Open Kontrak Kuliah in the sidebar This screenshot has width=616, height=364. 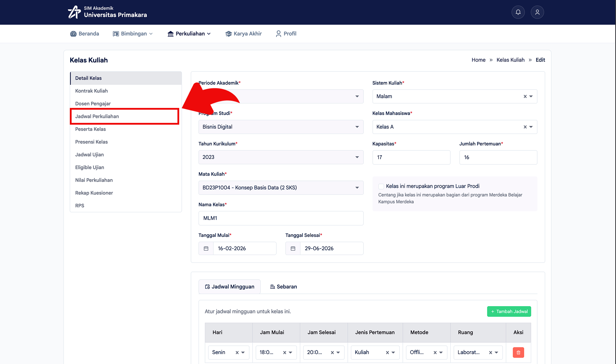[x=126, y=91]
